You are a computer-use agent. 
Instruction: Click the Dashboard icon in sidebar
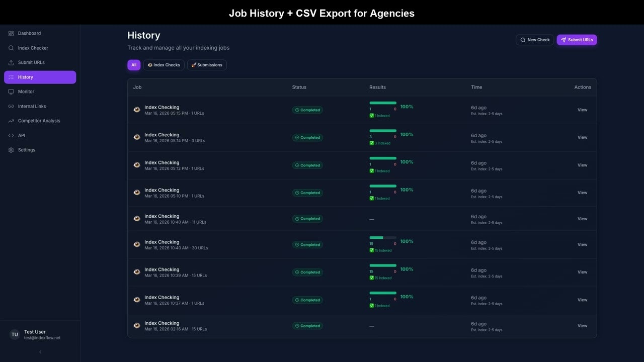click(x=11, y=34)
